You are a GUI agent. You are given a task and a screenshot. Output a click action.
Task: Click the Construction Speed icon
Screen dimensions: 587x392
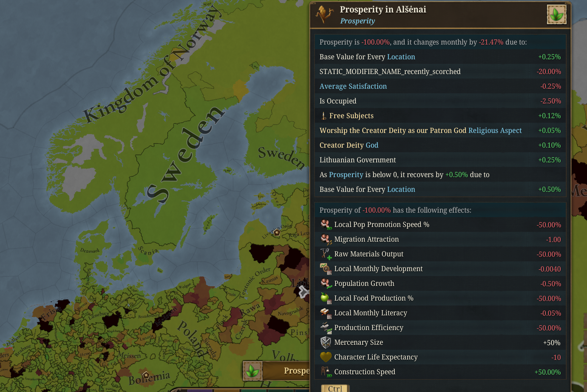click(326, 372)
